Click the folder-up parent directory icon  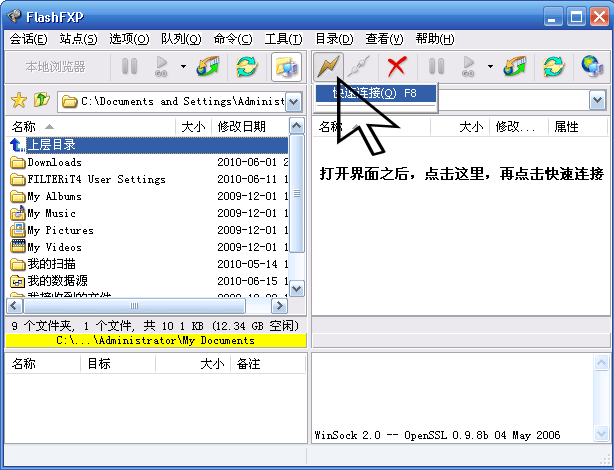(42, 100)
